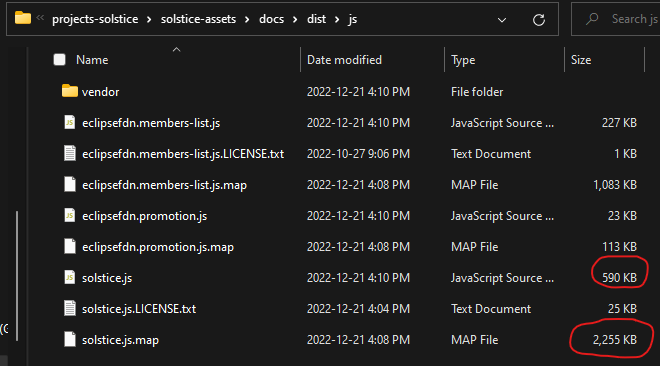Select the vendor folder icon
This screenshot has height=366, width=660.
(x=70, y=91)
